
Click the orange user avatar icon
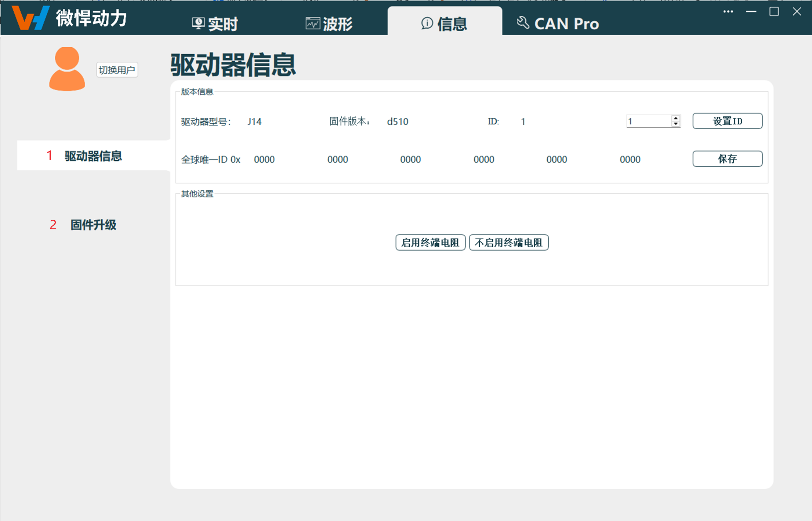click(x=67, y=69)
